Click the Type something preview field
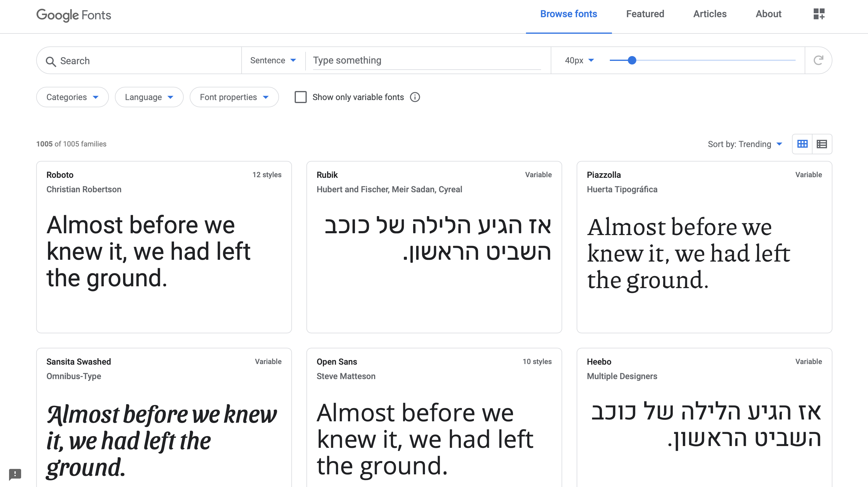Image resolution: width=868 pixels, height=487 pixels. pyautogui.click(x=425, y=60)
